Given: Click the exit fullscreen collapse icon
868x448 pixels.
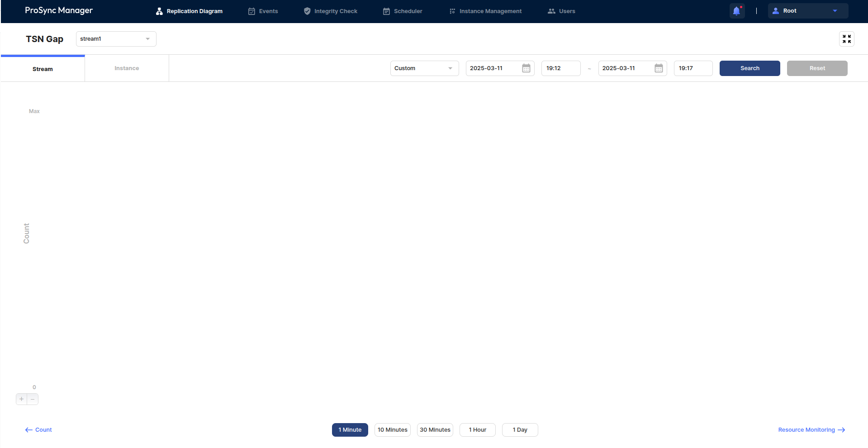Looking at the screenshot, I should tap(846, 39).
